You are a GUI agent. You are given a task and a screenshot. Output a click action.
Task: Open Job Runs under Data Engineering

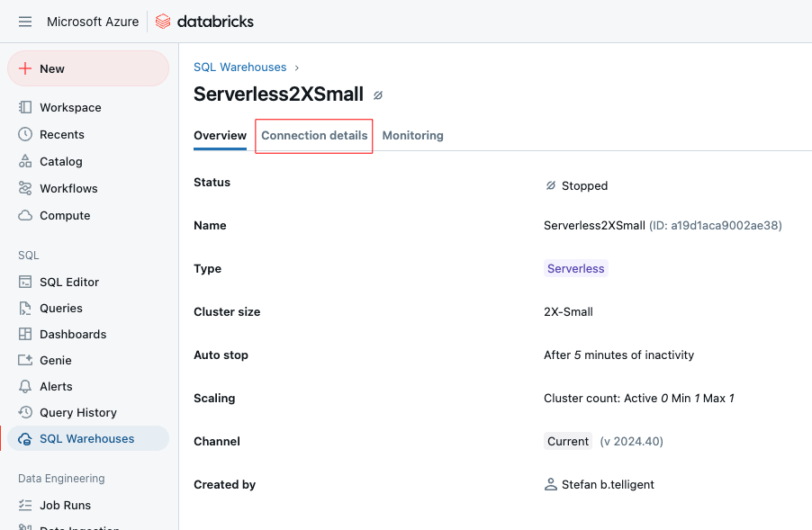65,505
